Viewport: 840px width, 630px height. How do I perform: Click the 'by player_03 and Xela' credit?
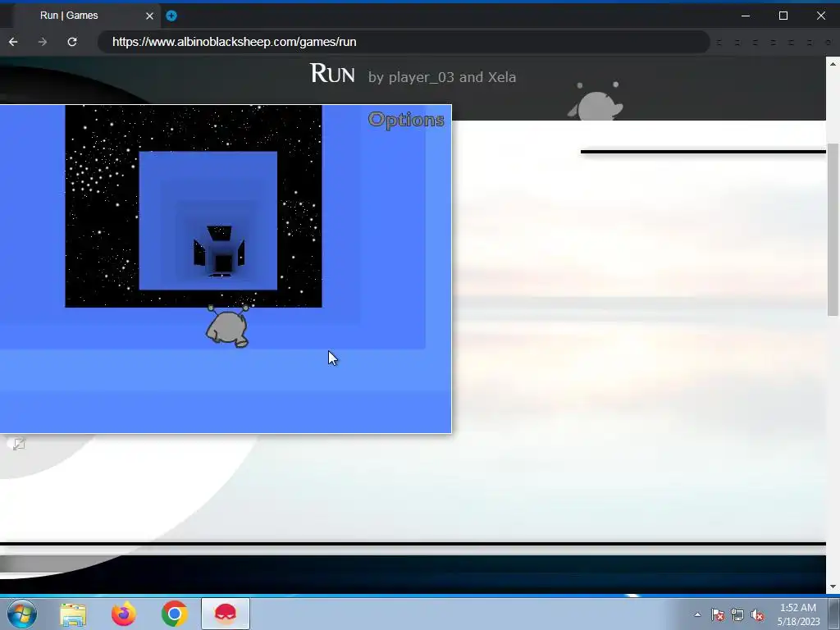pos(442,77)
